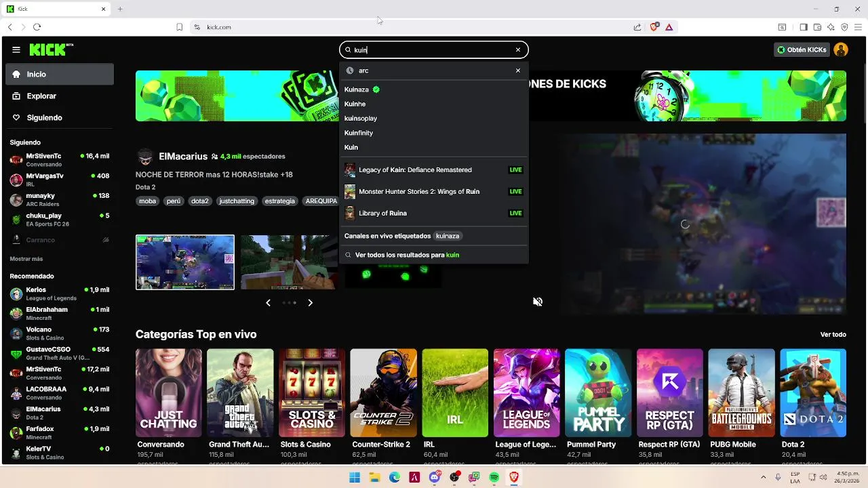Open recommended channel GustavoCSGO
Image resolution: width=868 pixels, height=488 pixels.
point(60,353)
